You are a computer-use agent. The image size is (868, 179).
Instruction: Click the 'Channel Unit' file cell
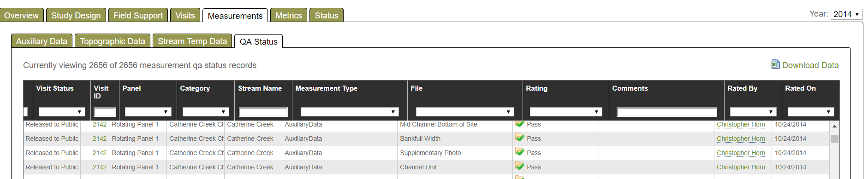[418, 167]
